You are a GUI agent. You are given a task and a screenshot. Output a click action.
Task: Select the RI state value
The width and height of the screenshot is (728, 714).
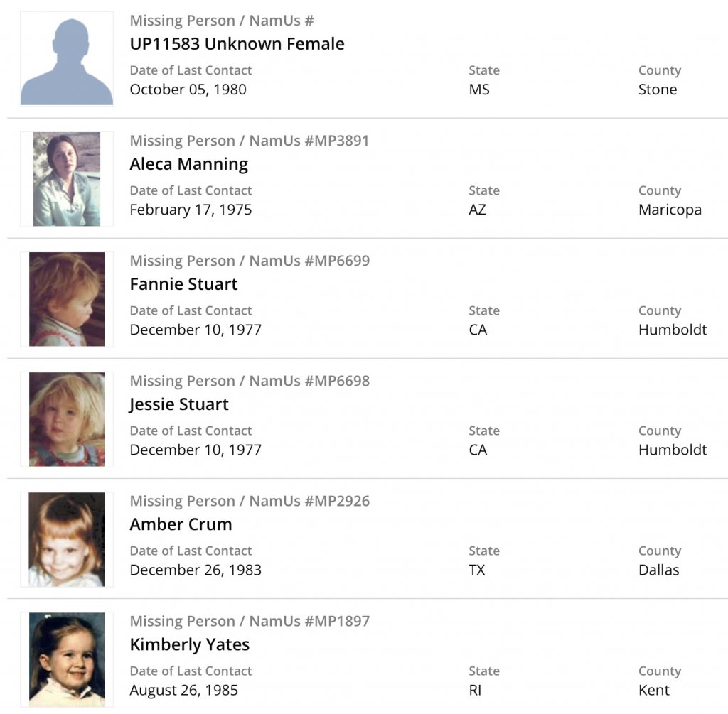pyautogui.click(x=476, y=690)
